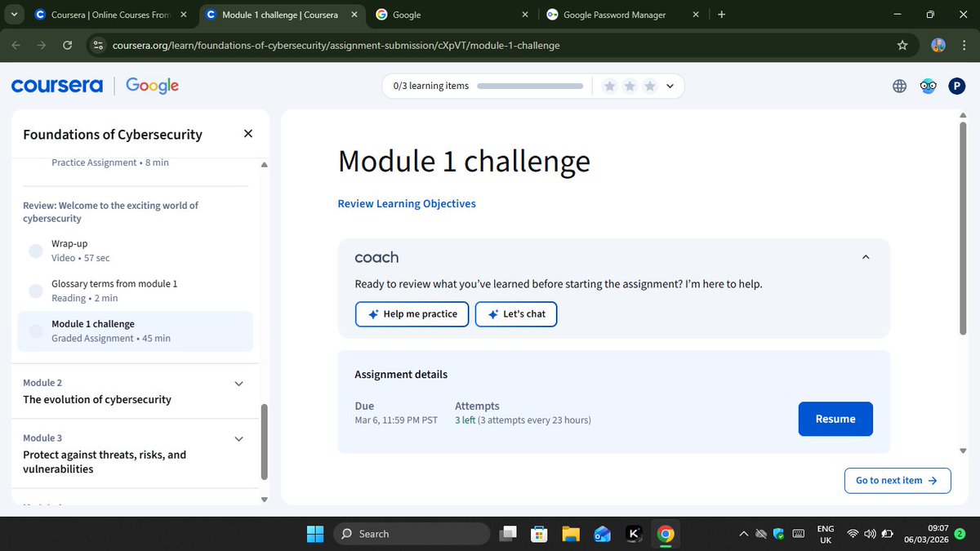This screenshot has height=551, width=980.
Task: Click the address bar URL
Action: pos(336,45)
